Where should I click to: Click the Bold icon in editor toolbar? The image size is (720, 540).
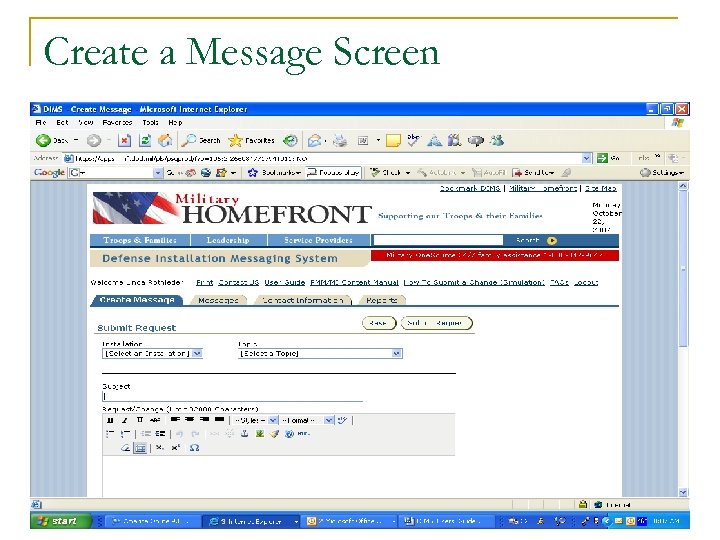tap(110, 420)
